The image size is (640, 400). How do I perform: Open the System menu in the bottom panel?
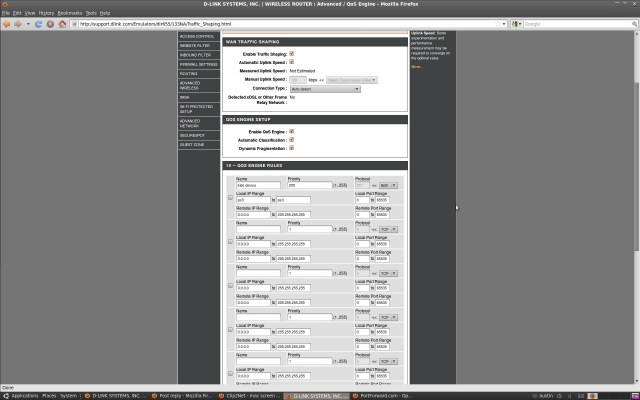pyautogui.click(x=68, y=396)
